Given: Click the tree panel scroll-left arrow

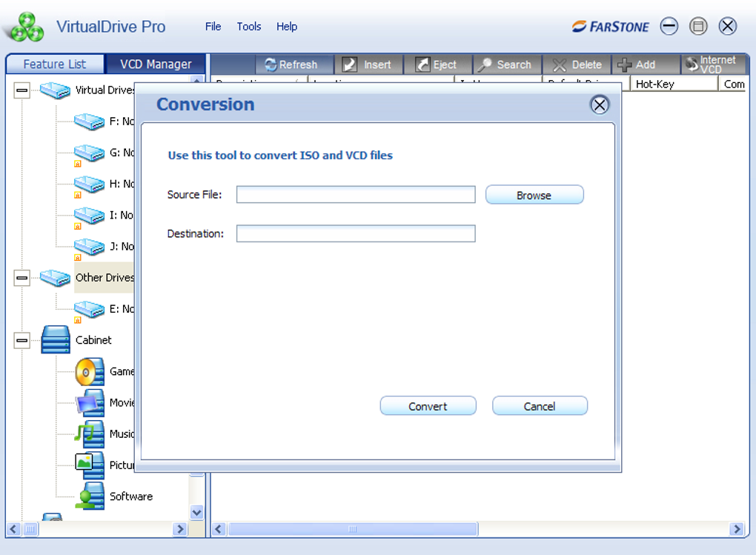Looking at the screenshot, I should (x=13, y=529).
